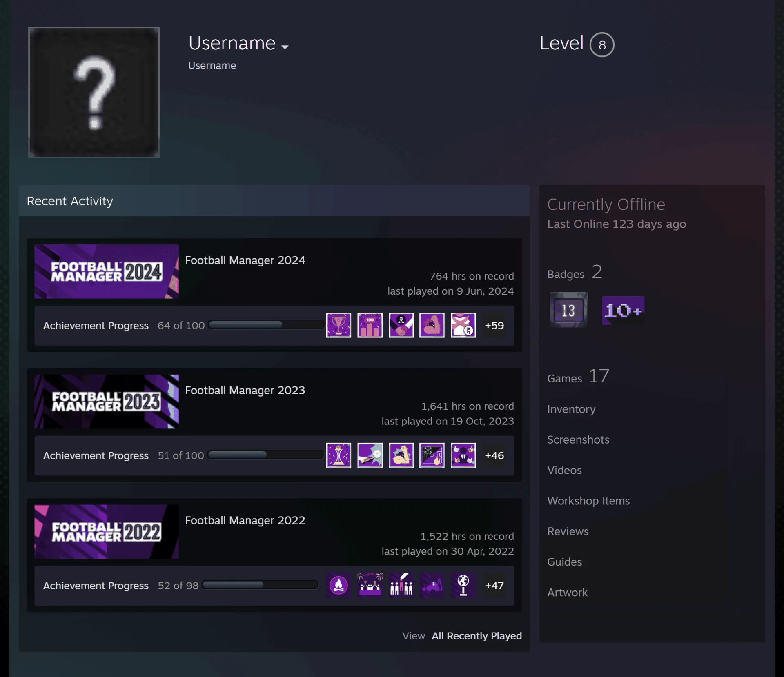Image resolution: width=784 pixels, height=677 pixels.
Task: Click the globe trophy achievement icon in Football Manager 2022
Action: [463, 585]
